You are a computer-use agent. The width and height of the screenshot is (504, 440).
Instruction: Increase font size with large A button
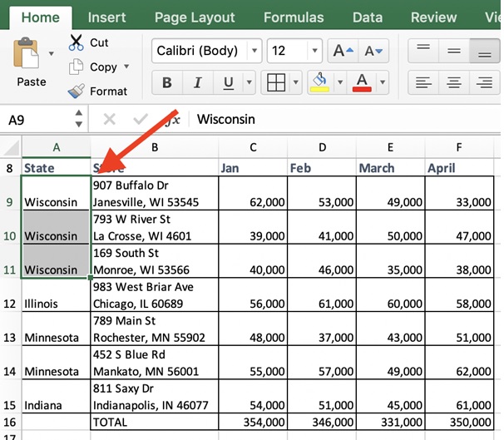tap(343, 51)
